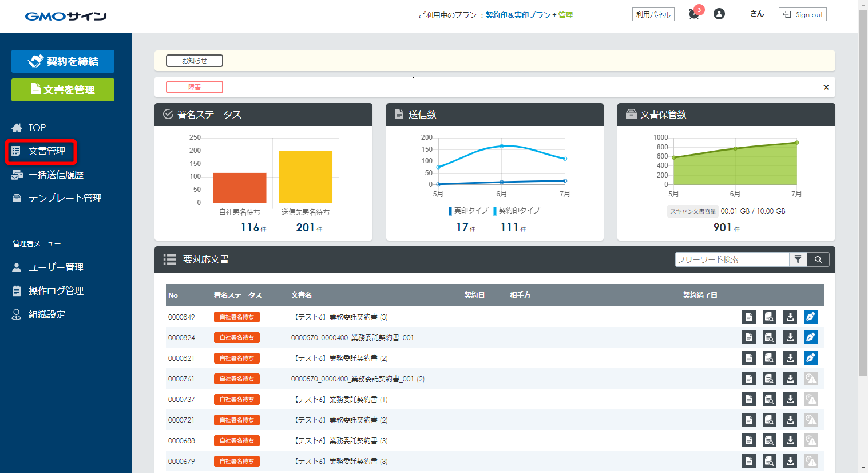Open document preview icon for row 0000821
The width and height of the screenshot is (868, 473).
(769, 358)
